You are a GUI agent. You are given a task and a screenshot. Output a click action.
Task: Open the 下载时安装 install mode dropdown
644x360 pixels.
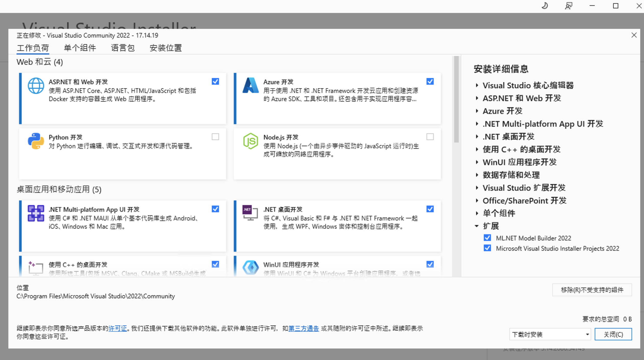point(550,334)
